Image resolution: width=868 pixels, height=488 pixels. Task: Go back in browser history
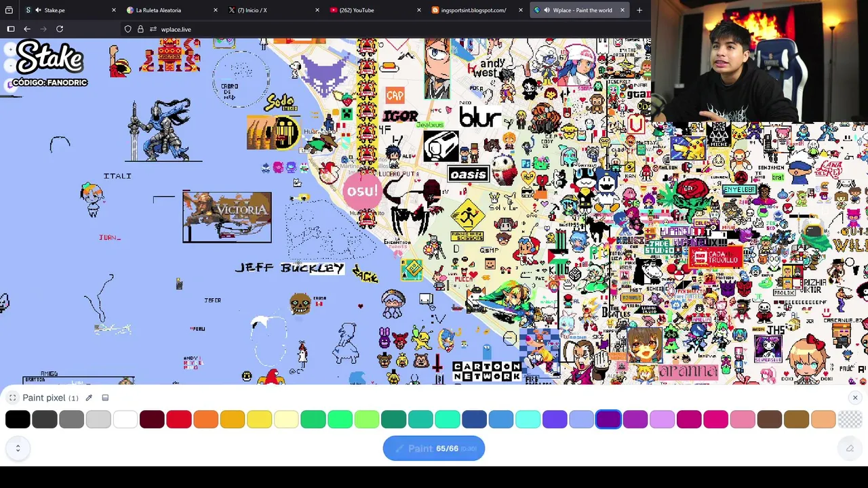tap(27, 29)
